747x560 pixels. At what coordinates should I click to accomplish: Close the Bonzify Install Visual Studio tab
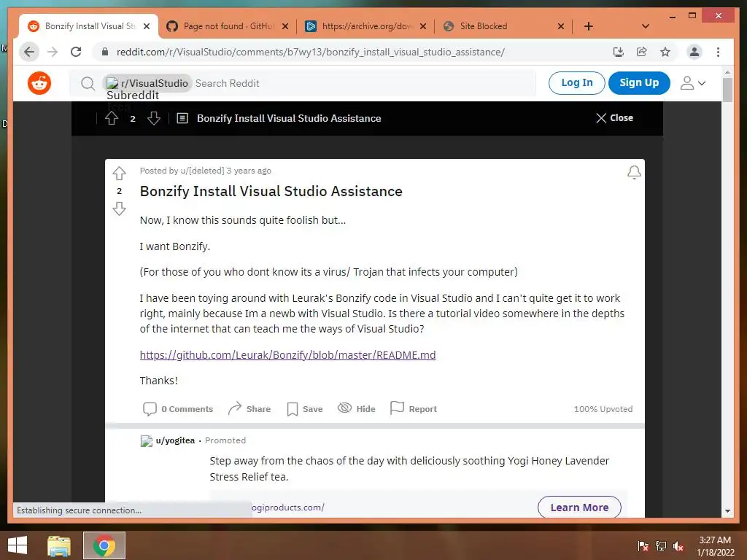click(147, 26)
